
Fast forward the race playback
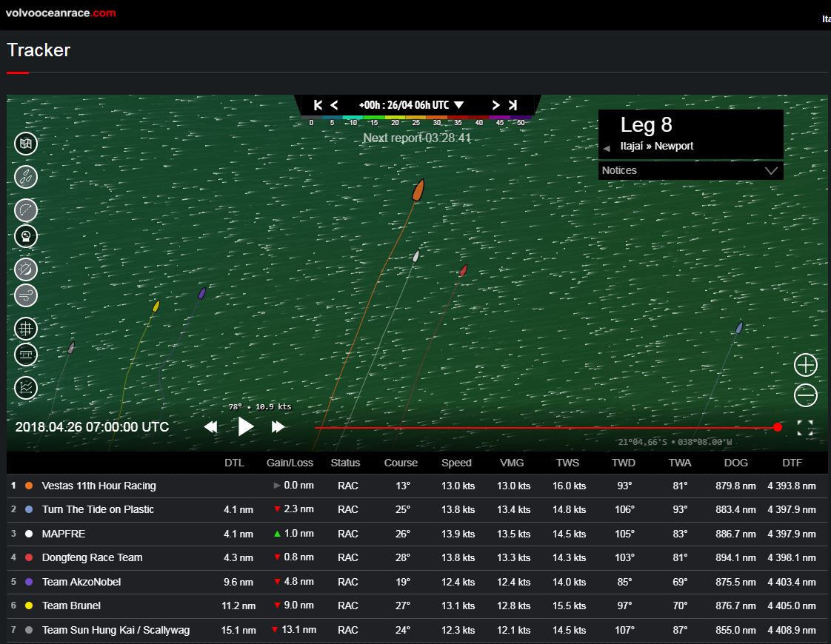tap(278, 427)
